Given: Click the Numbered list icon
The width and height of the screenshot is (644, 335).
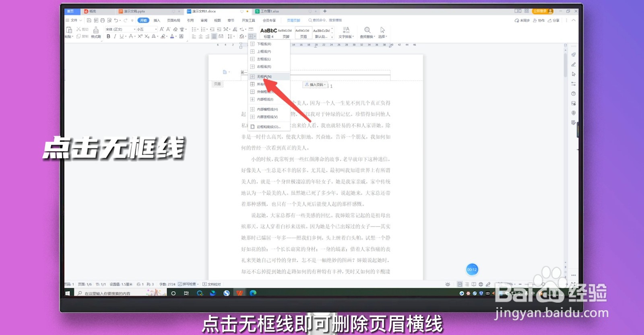Looking at the screenshot, I should point(203,29).
